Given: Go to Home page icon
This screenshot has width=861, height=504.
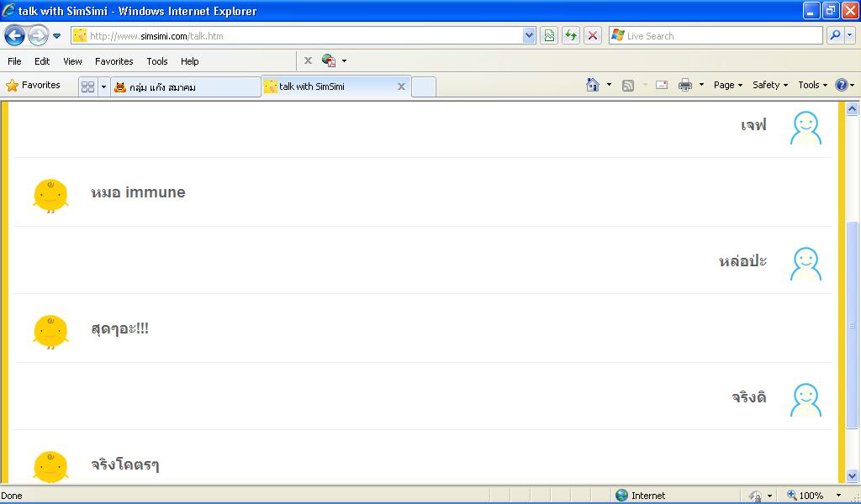Looking at the screenshot, I should click(593, 85).
